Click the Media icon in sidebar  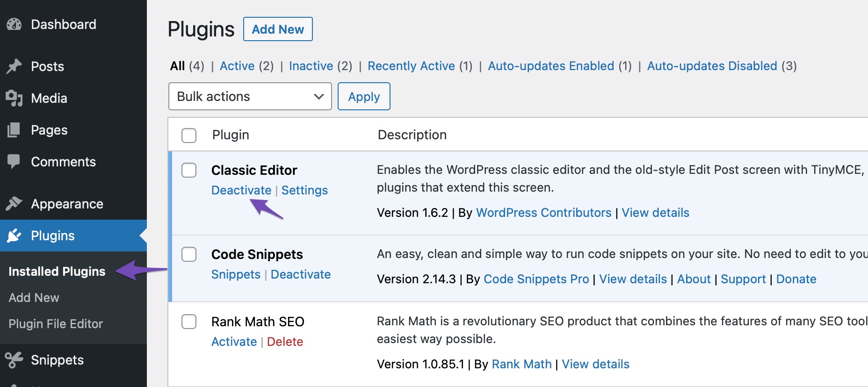[14, 98]
